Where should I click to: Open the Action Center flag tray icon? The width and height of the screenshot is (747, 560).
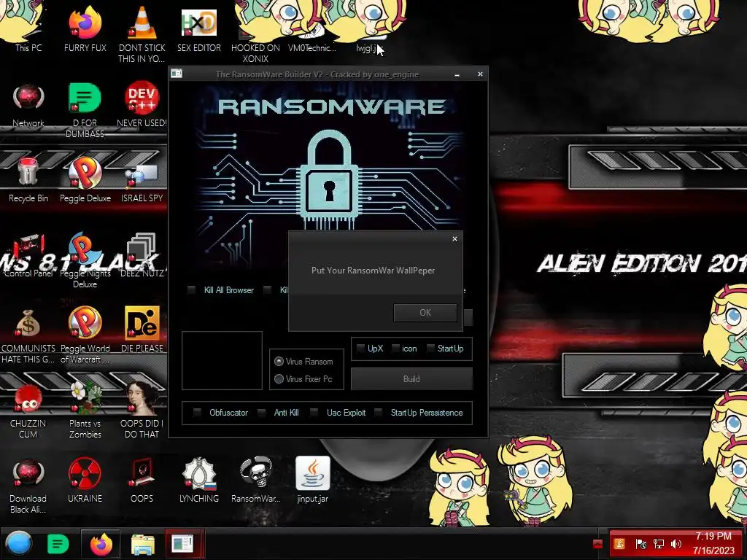(641, 544)
